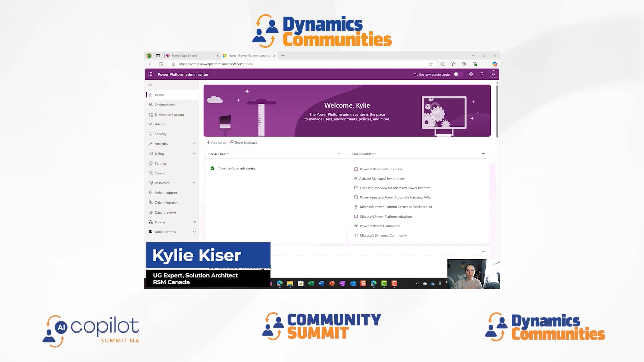This screenshot has width=644, height=362.
Task: Open Power Platform Community link
Action: (380, 226)
